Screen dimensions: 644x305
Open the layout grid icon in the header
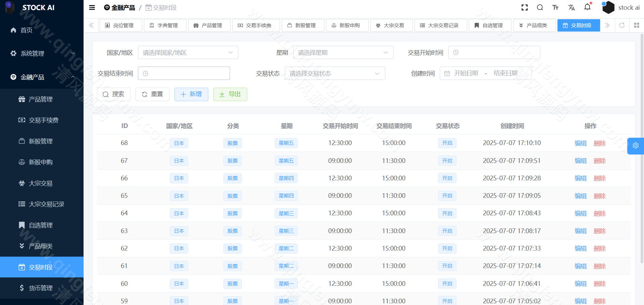[636, 25]
